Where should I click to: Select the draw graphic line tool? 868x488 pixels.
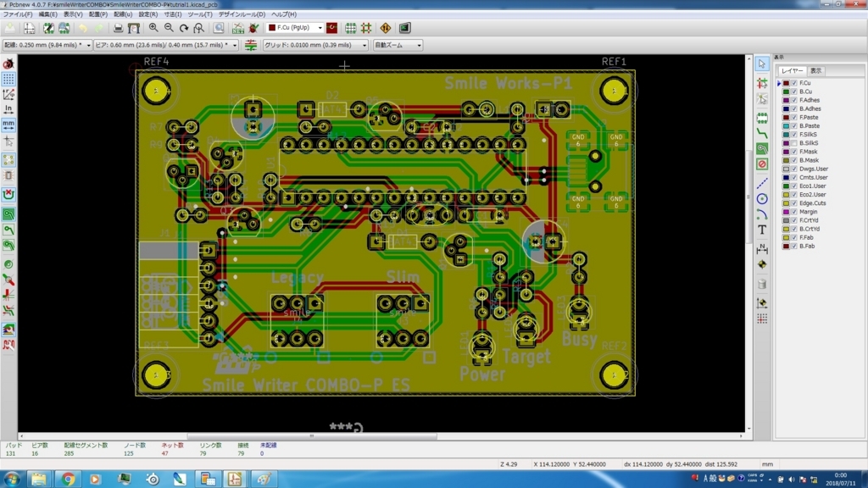pyautogui.click(x=762, y=183)
